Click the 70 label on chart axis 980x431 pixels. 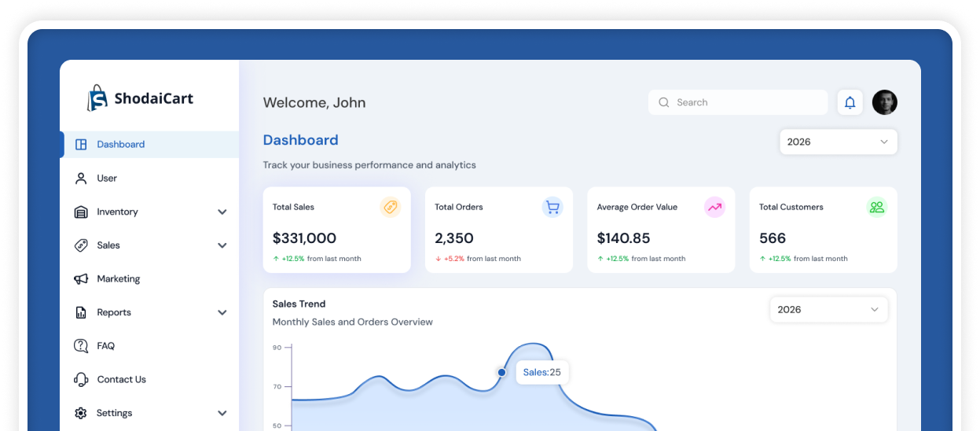click(x=277, y=387)
